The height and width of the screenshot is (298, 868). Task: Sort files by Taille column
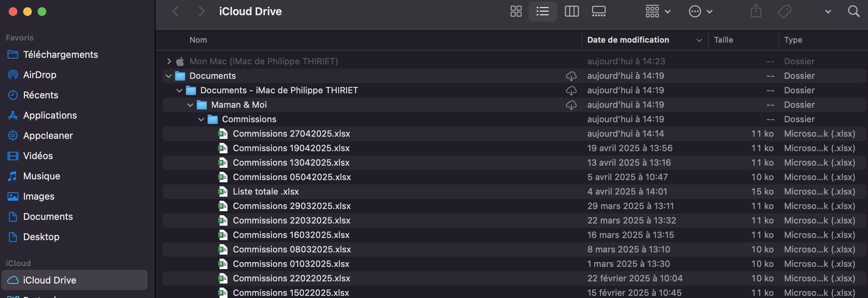(x=723, y=40)
